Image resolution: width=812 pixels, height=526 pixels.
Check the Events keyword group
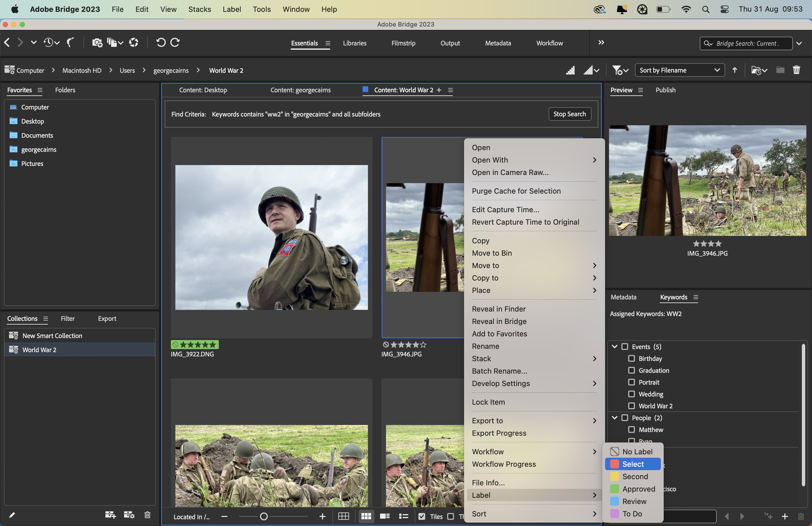[x=625, y=347]
